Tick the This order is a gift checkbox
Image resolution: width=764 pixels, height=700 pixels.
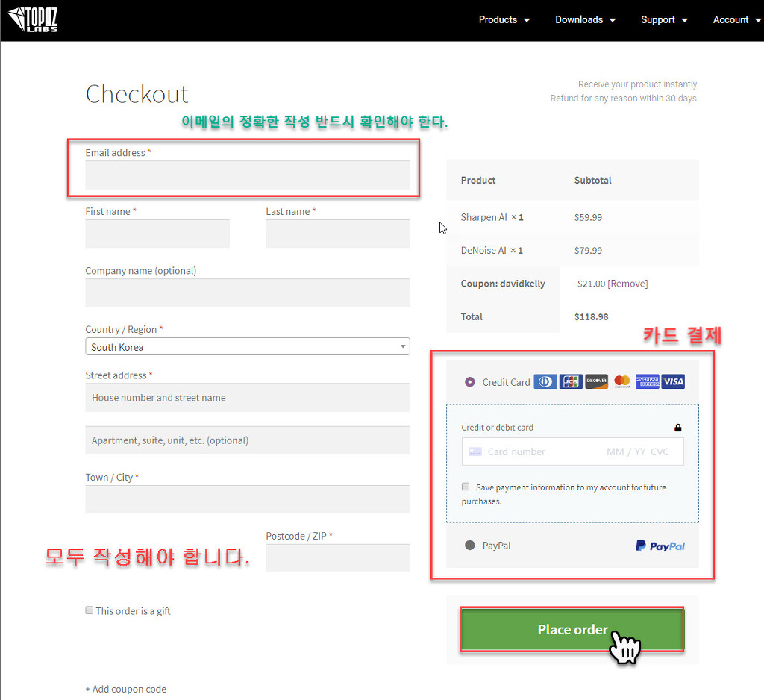(90, 610)
